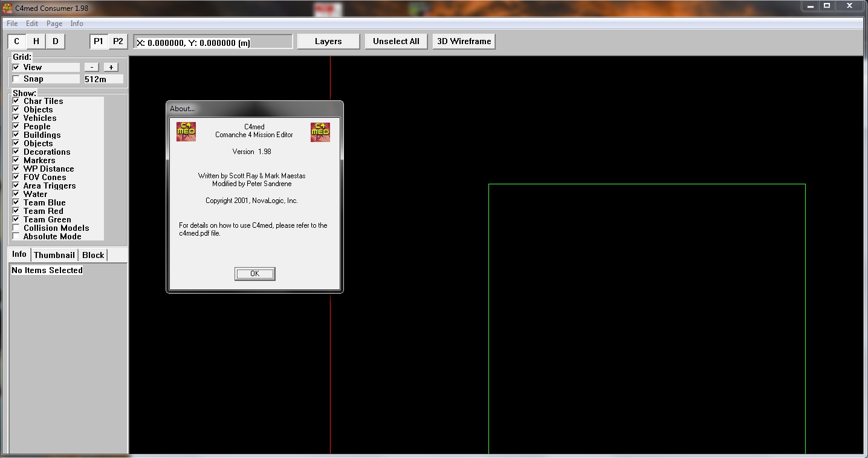Open the Edit menu
Viewport: 868px width, 458px height.
coord(32,24)
